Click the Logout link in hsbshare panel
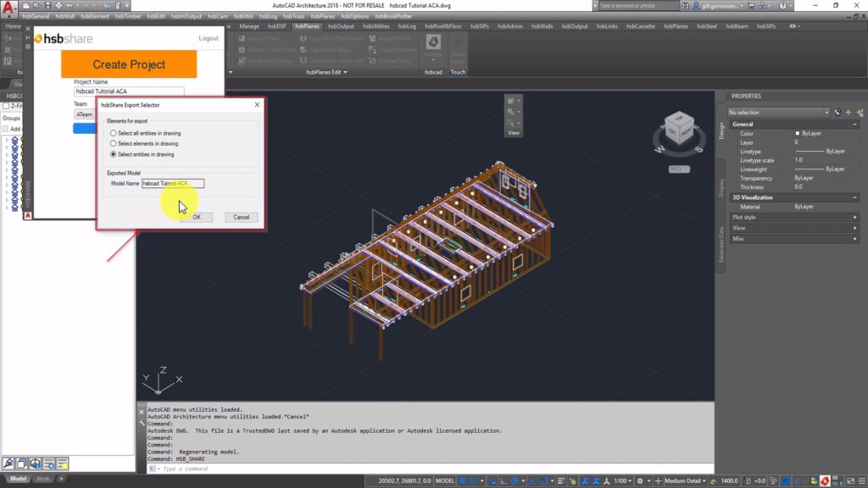 [209, 38]
